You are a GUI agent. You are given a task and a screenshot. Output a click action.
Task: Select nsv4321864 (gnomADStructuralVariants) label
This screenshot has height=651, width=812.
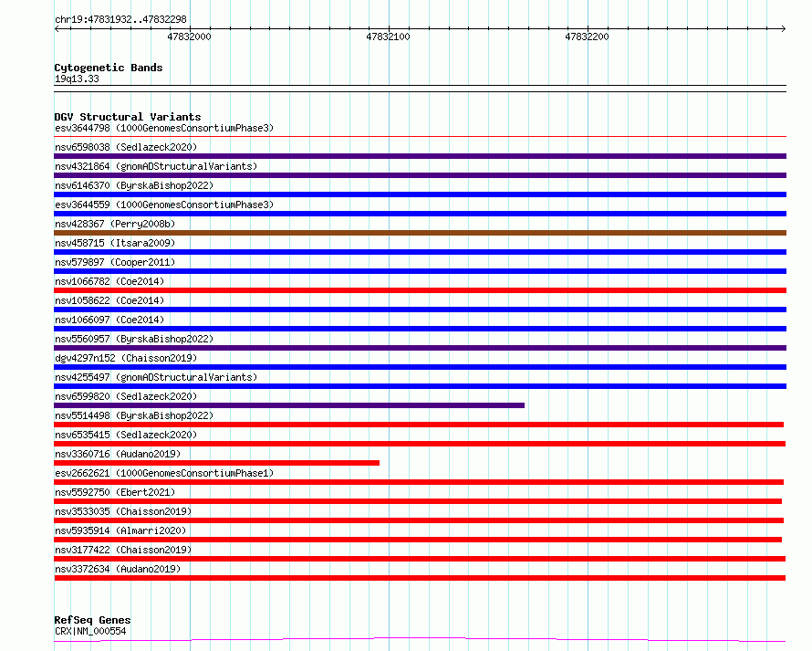[x=156, y=166]
